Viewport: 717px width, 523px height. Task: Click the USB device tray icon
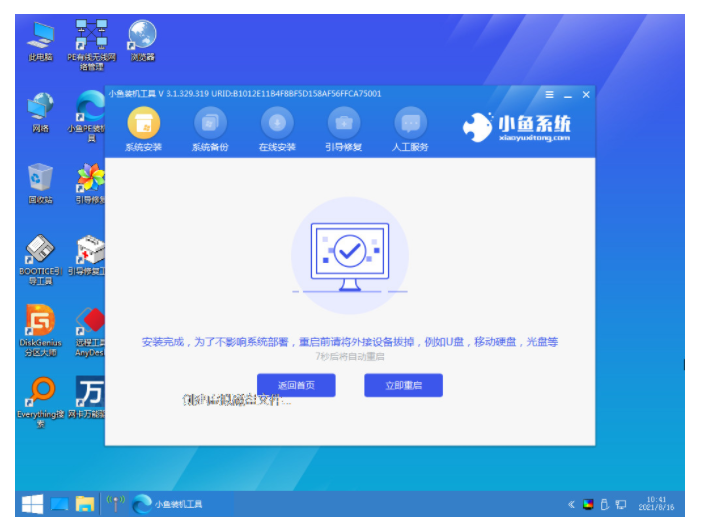[605, 504]
